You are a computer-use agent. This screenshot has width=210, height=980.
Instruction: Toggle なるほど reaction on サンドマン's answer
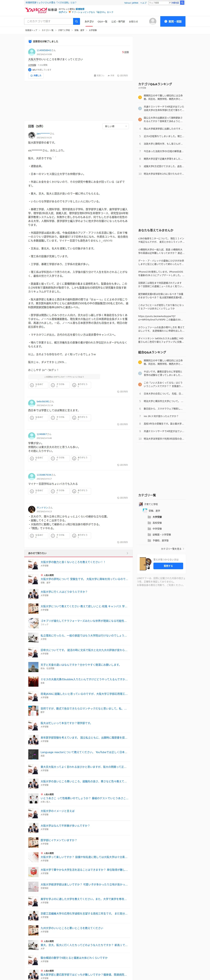click(x=38, y=536)
